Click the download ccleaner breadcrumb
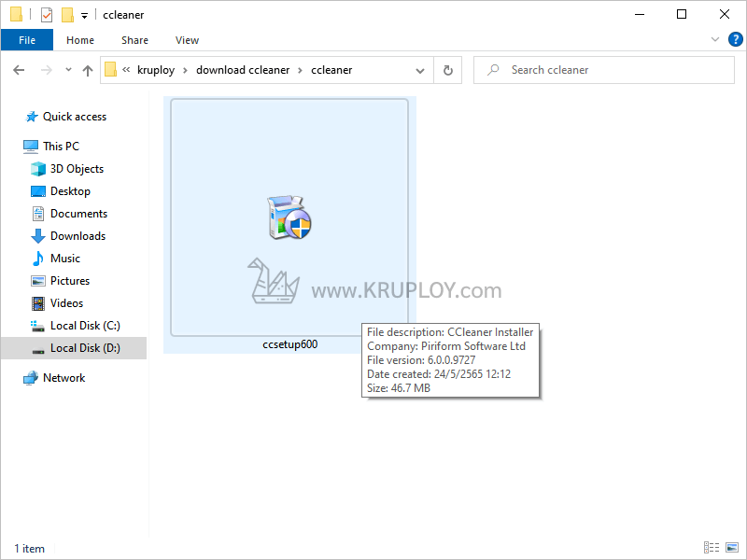Image resolution: width=747 pixels, height=560 pixels. (243, 70)
